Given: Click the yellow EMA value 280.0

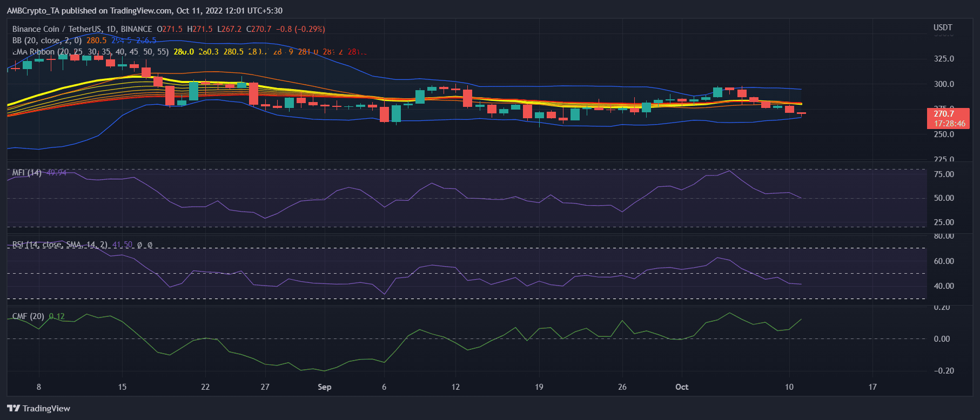Looking at the screenshot, I should [x=184, y=52].
